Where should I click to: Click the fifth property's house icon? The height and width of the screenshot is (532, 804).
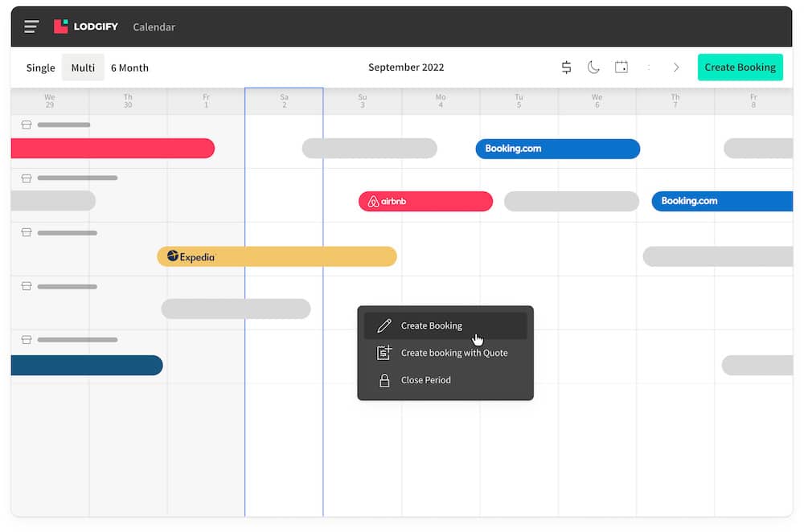click(x=27, y=340)
